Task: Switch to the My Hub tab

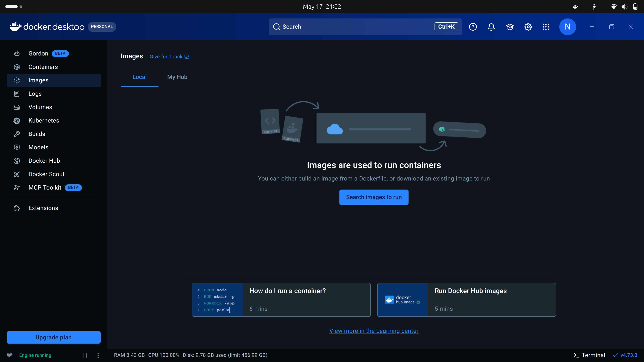Action: (177, 77)
